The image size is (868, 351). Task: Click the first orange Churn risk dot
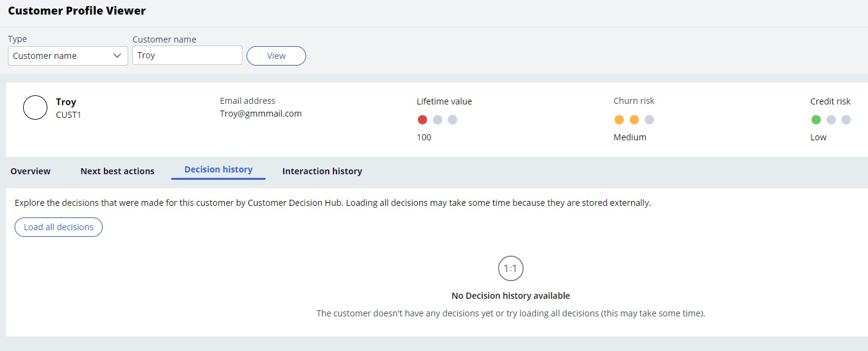pos(620,120)
